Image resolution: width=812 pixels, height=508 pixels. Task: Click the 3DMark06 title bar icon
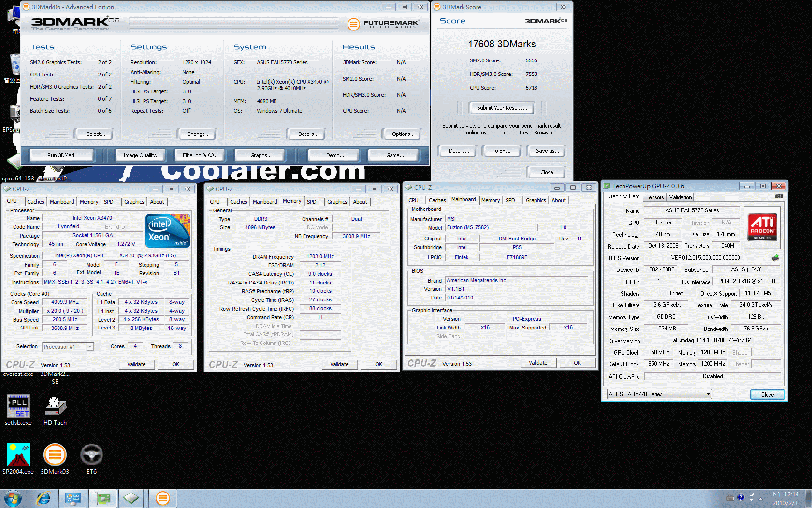26,7
